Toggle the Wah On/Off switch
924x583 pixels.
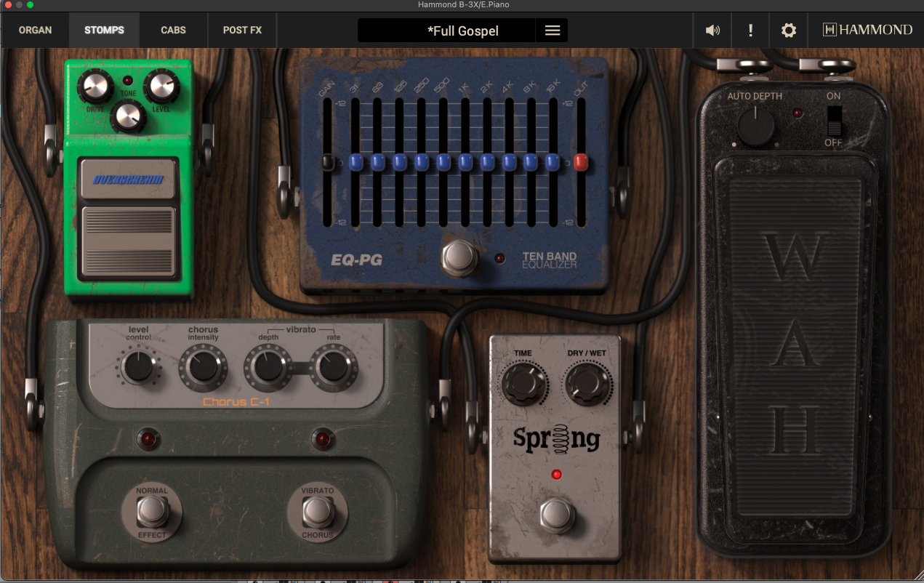[834, 120]
